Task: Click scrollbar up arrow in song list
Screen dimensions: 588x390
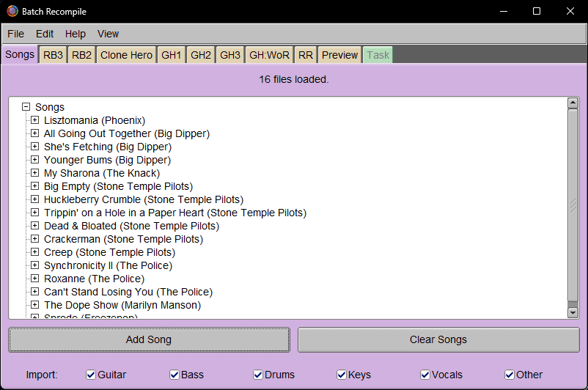Action: tap(573, 103)
